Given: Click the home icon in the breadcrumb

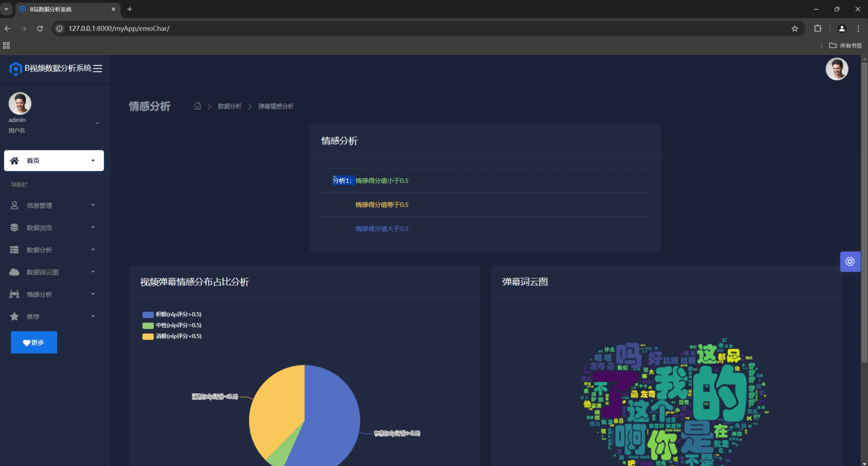Looking at the screenshot, I should 197,106.
